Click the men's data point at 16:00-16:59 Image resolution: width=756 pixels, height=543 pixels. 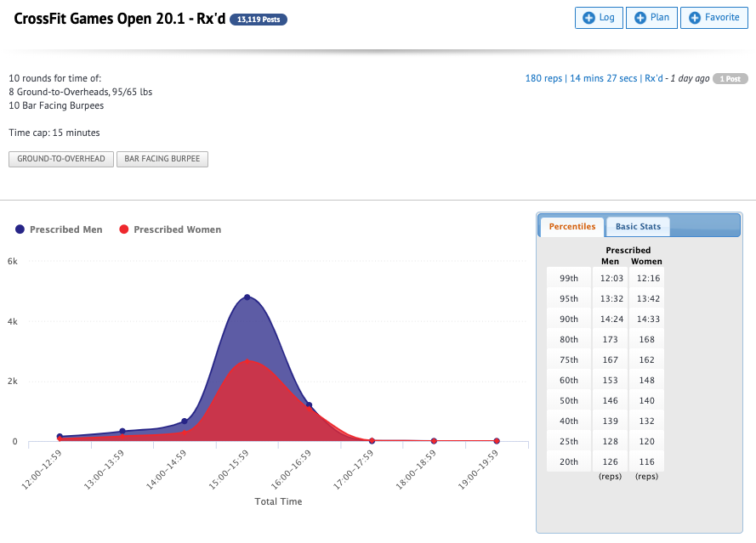coord(309,405)
